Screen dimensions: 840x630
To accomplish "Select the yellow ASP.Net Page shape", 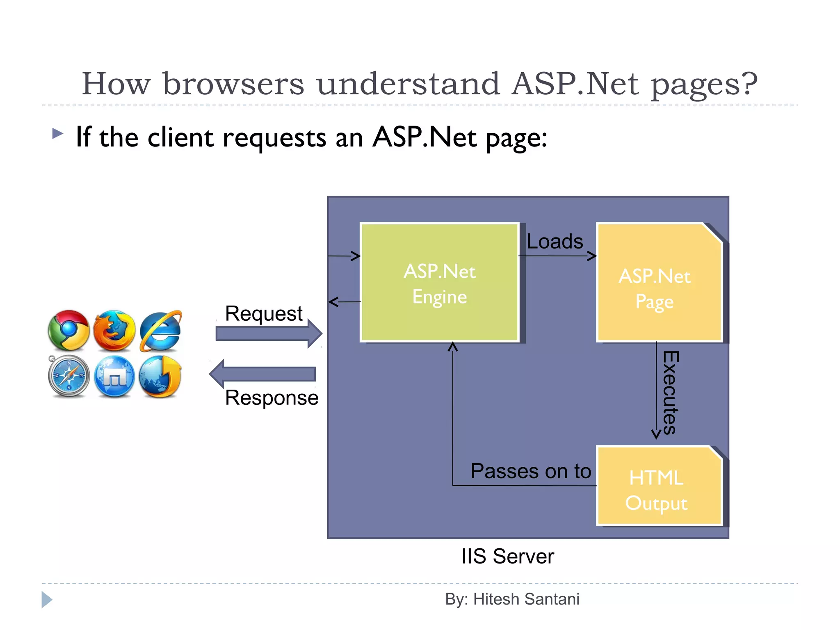I will pyautogui.click(x=659, y=283).
